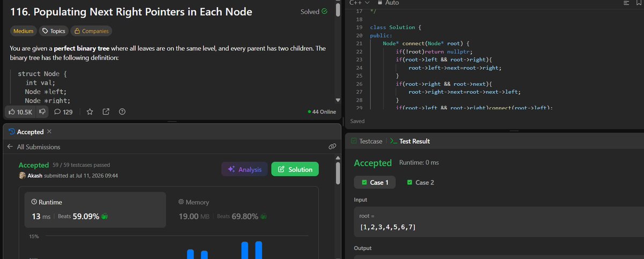The image size is (644, 259).
Task: Open the C++ language dropdown
Action: click(x=360, y=3)
